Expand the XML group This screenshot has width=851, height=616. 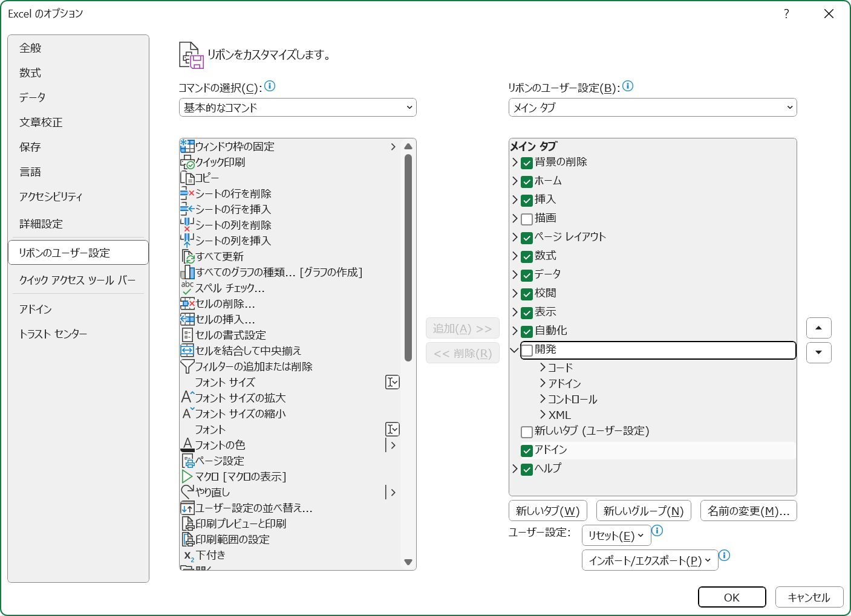coord(543,415)
